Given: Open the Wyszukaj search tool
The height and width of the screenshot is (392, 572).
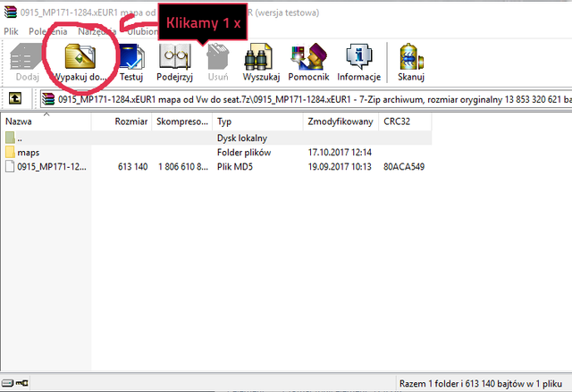Looking at the screenshot, I should click(258, 56).
